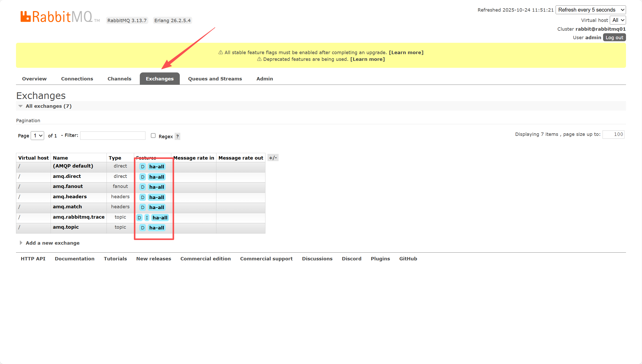Click the I badge on amq.rabbitmq.trace row
Screen dimensions: 642x364
tap(147, 218)
